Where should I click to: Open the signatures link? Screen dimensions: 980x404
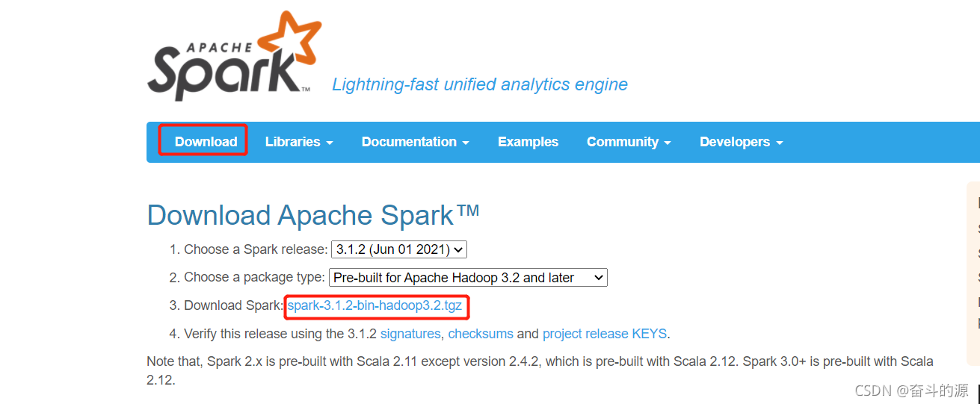pos(410,334)
